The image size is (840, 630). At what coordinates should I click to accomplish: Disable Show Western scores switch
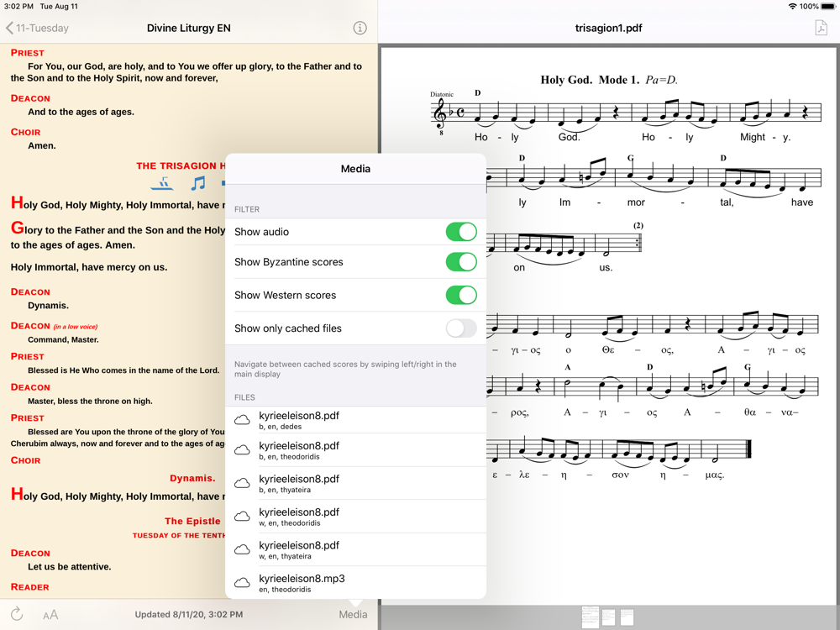461,295
